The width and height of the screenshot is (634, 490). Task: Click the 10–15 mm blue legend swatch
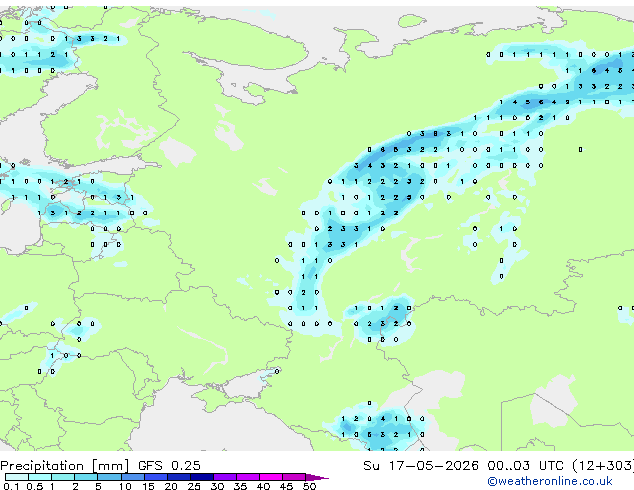133,477
